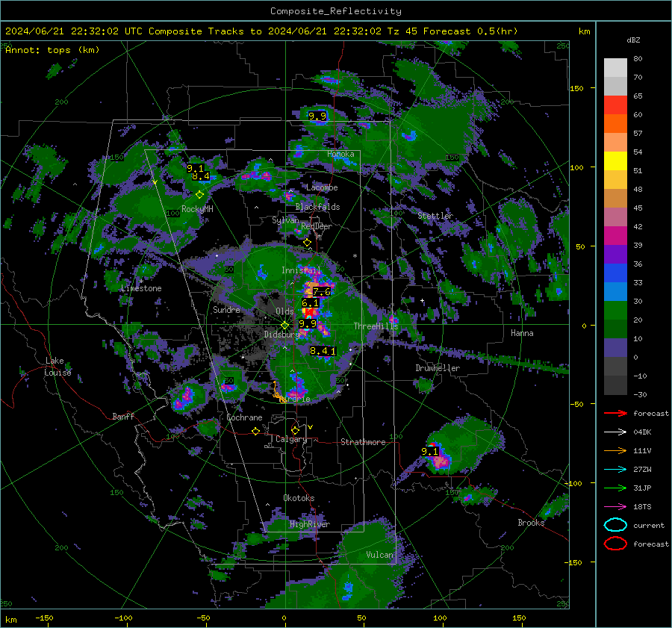This screenshot has width=672, height=628.
Task: Click the Sylvan label
Action: coord(285,220)
